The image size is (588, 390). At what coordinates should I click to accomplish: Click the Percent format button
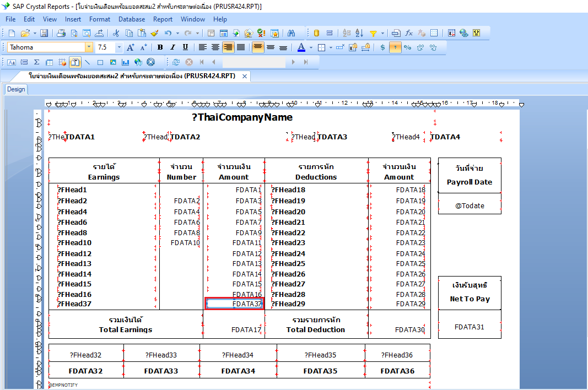[408, 47]
